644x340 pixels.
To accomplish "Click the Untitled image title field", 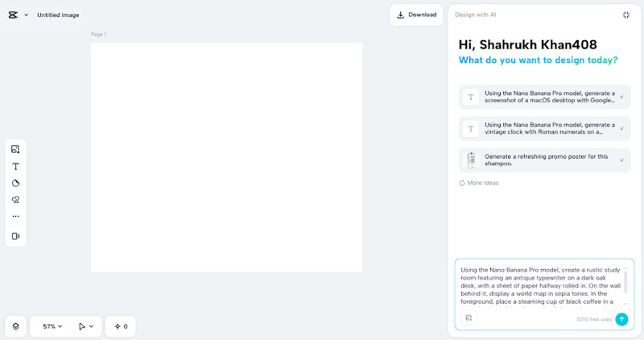I will [x=58, y=15].
